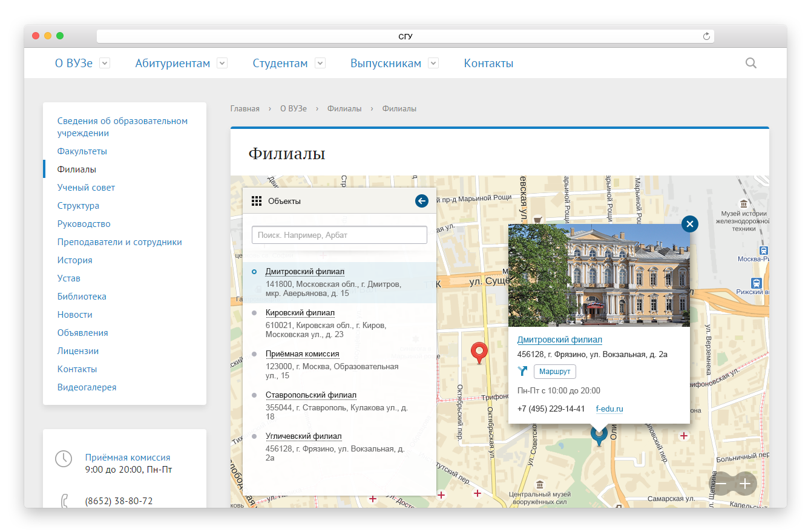
Task: Zoom out the map with minus button
Action: (x=721, y=484)
